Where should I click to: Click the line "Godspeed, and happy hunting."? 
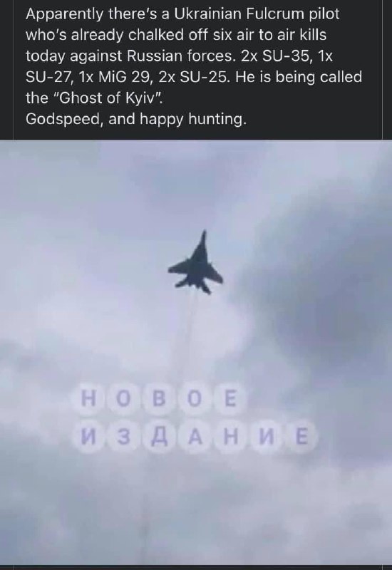pos(136,119)
